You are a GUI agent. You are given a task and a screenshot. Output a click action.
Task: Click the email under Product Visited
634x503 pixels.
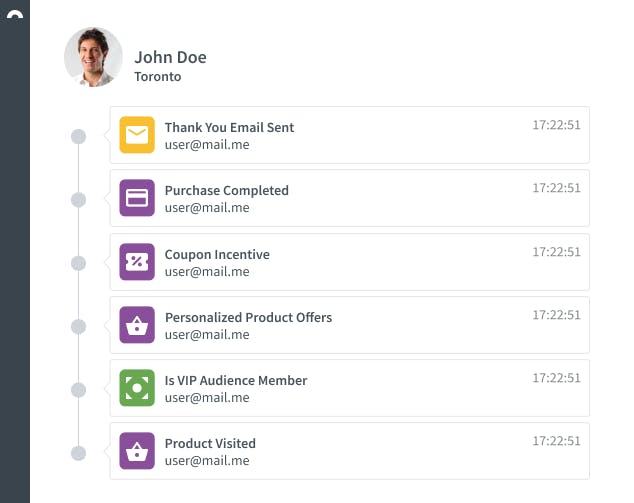click(x=207, y=461)
